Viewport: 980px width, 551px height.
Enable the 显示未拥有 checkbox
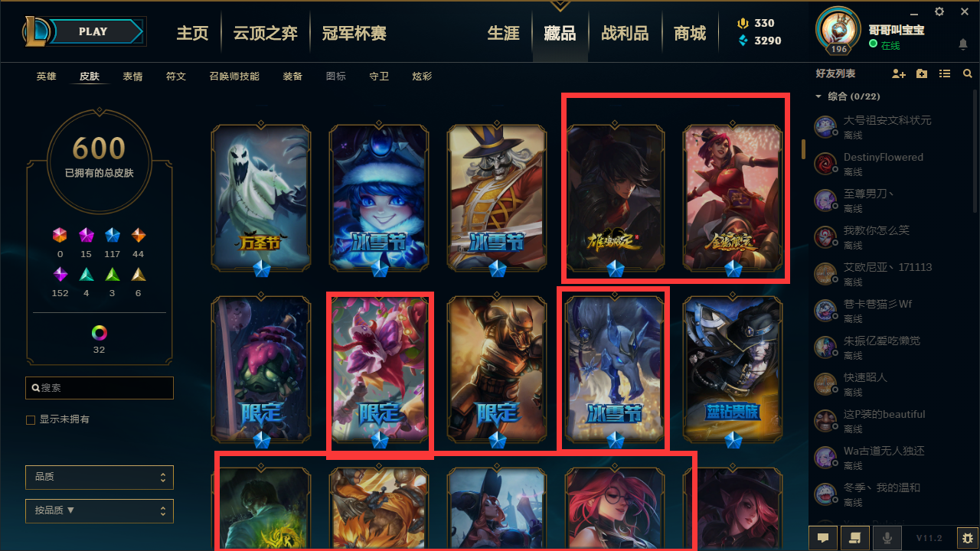[31, 419]
